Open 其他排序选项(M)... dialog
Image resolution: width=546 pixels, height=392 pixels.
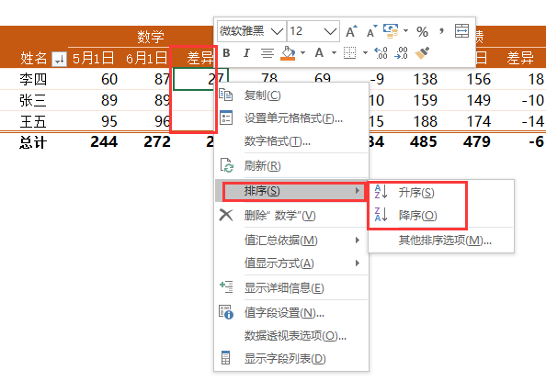click(x=445, y=240)
